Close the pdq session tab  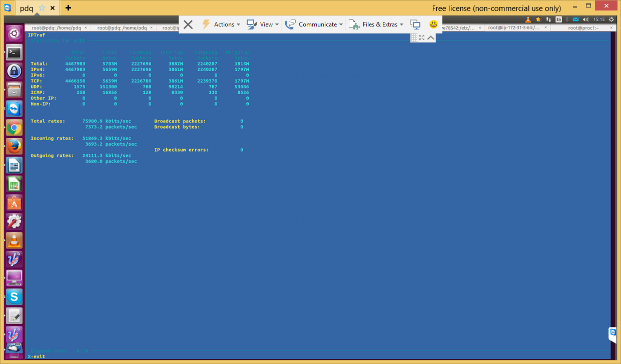pyautogui.click(x=52, y=8)
